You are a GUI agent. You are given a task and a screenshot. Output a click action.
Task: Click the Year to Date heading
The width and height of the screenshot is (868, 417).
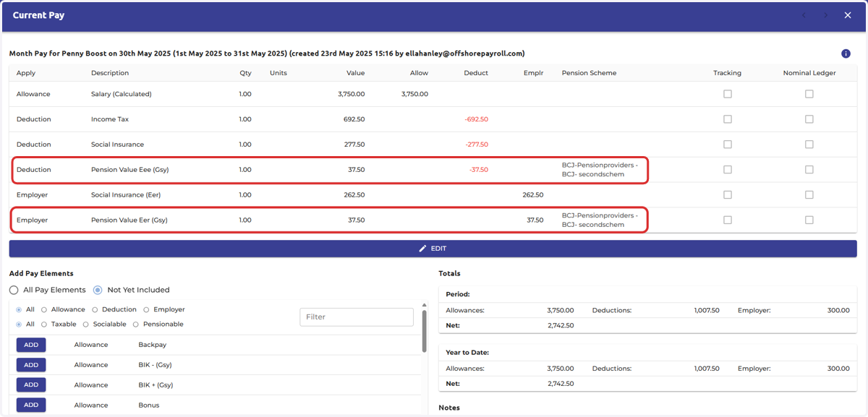[467, 353]
